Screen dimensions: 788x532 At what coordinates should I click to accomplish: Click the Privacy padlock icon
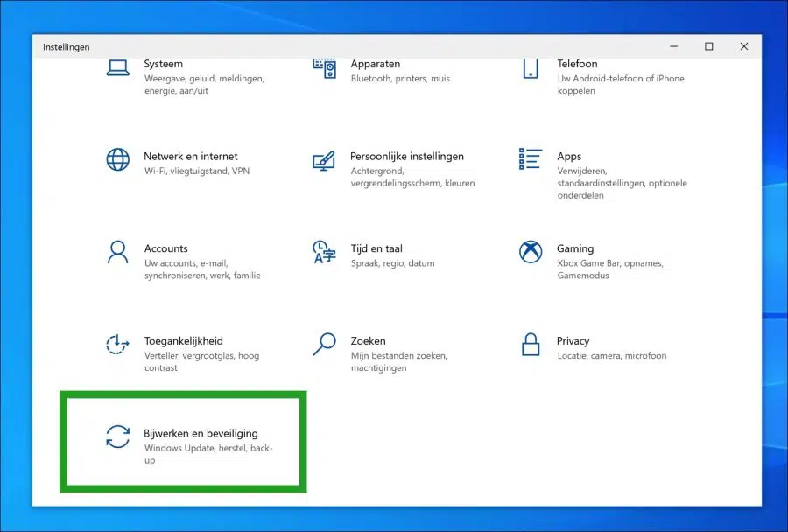[531, 345]
